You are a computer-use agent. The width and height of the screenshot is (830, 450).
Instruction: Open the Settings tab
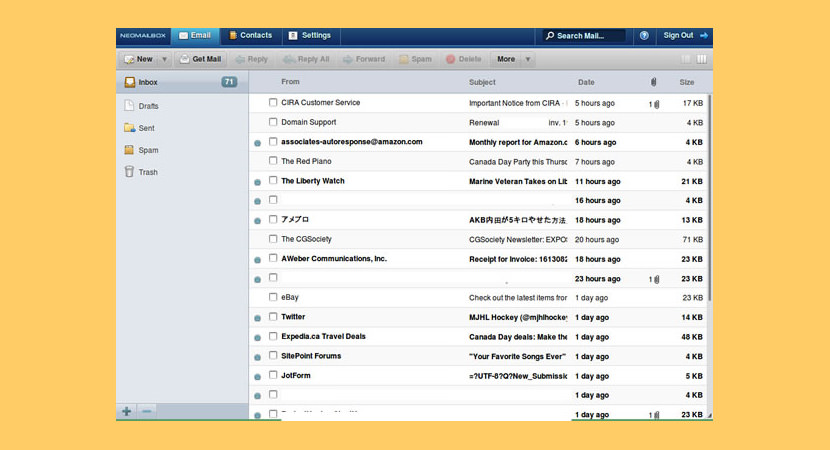coord(310,35)
